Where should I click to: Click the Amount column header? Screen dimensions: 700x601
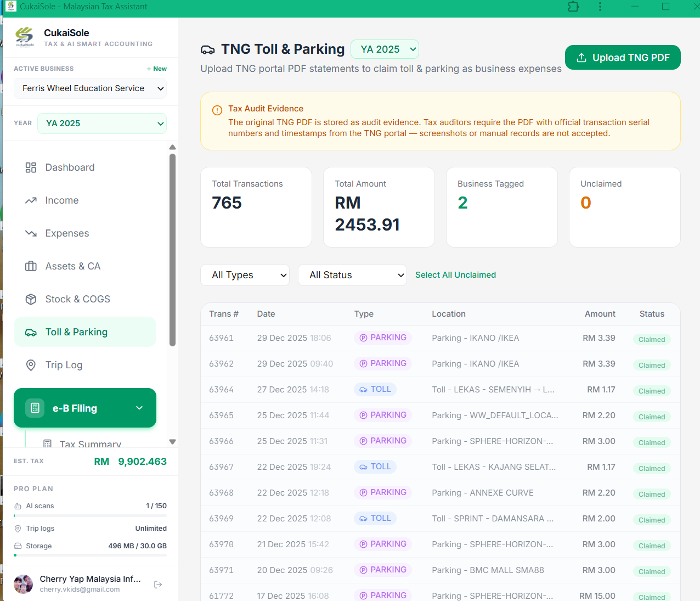pos(600,314)
